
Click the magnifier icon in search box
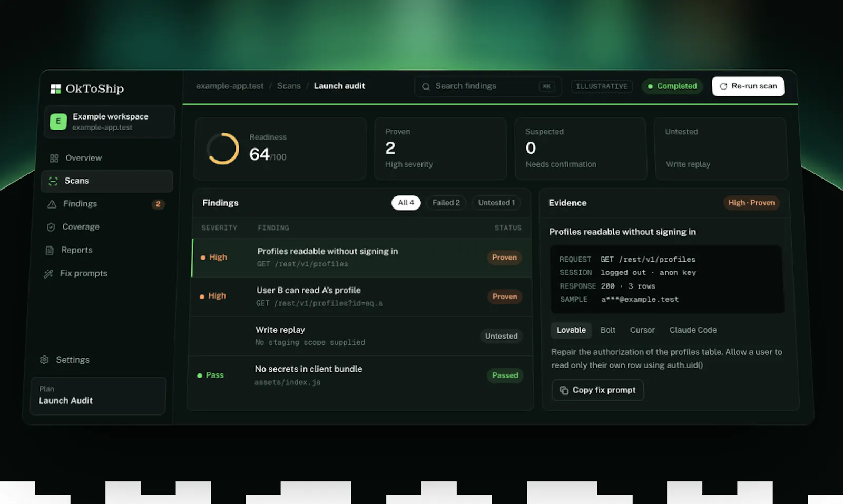click(426, 86)
